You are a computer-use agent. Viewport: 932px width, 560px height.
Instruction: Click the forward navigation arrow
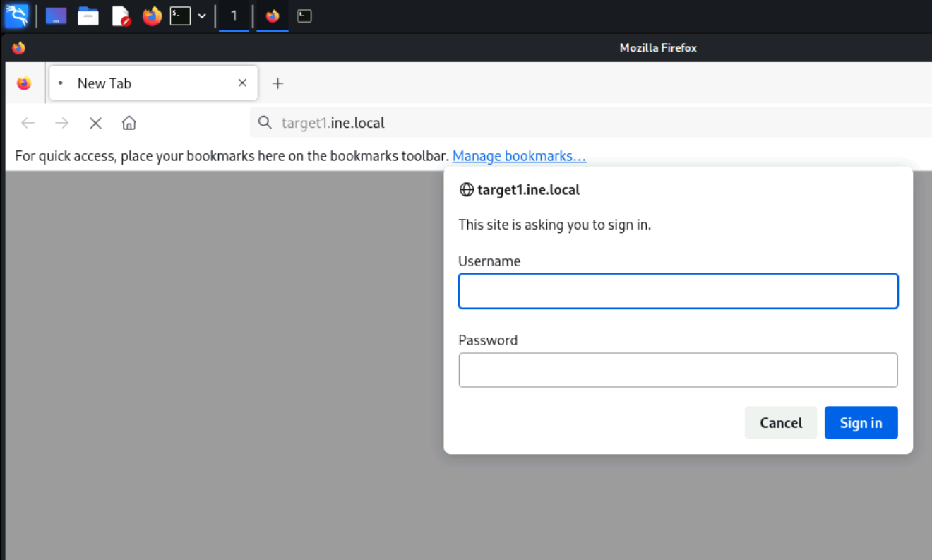click(x=61, y=122)
